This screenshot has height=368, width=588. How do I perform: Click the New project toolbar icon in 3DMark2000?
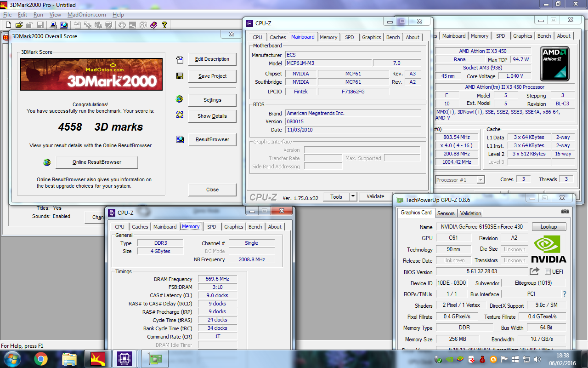coord(8,25)
